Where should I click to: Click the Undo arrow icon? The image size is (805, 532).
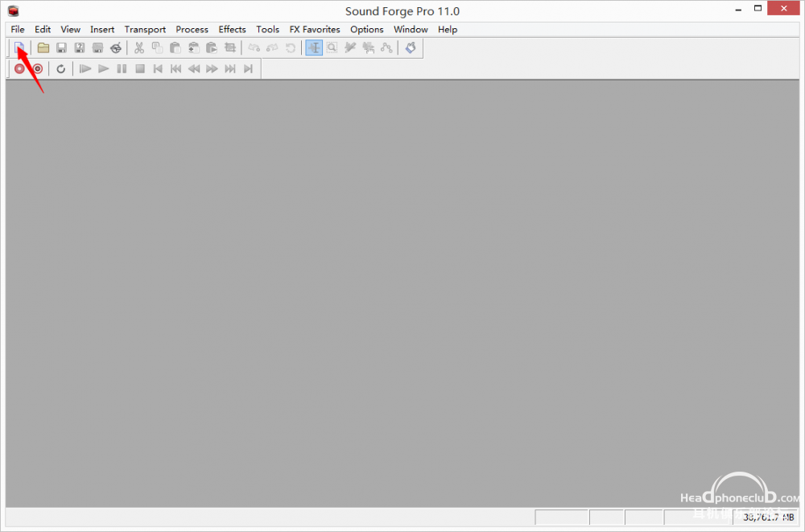tap(254, 47)
